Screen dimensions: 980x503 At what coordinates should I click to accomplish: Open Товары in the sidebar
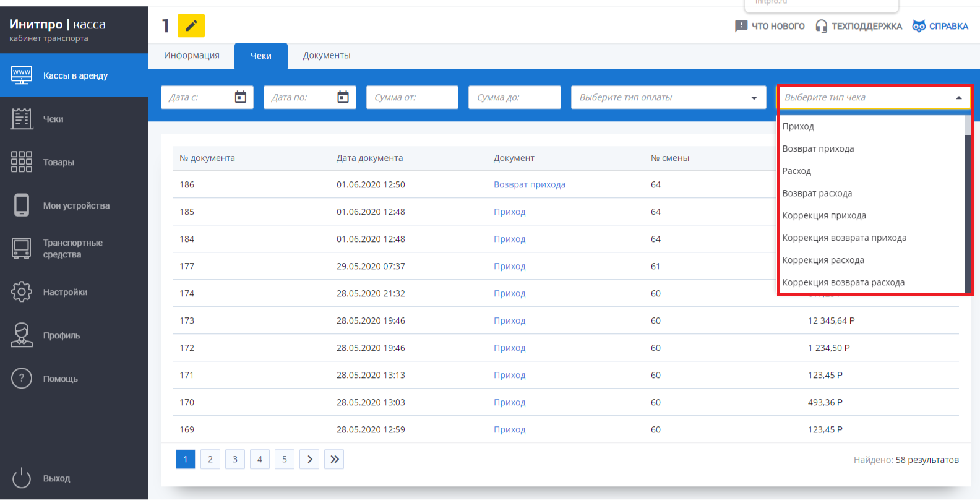click(74, 162)
